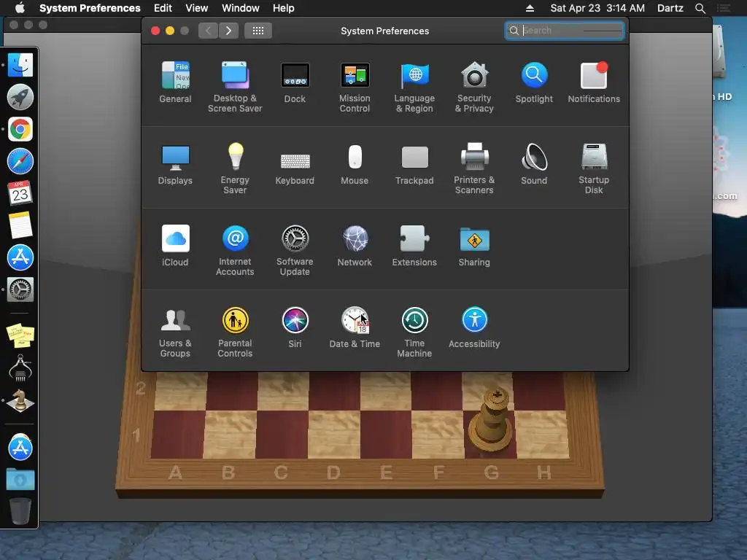Click the date and time in menu bar
This screenshot has height=560, width=747.
pyautogui.click(x=597, y=8)
